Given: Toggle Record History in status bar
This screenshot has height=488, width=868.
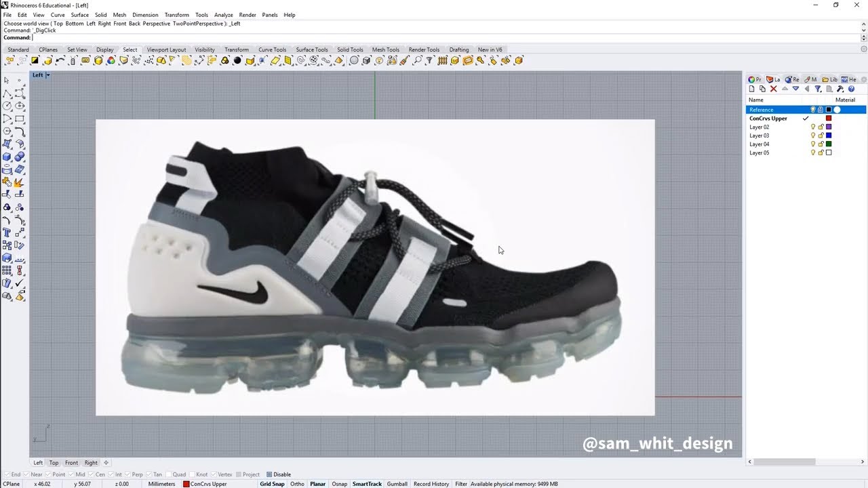Looking at the screenshot, I should pyautogui.click(x=431, y=484).
